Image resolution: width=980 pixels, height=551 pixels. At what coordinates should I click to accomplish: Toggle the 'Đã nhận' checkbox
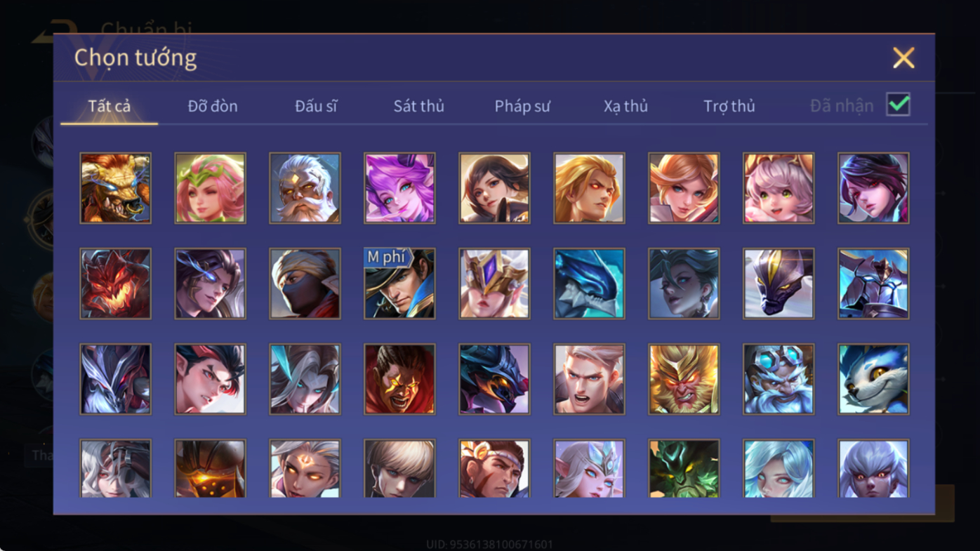898,105
